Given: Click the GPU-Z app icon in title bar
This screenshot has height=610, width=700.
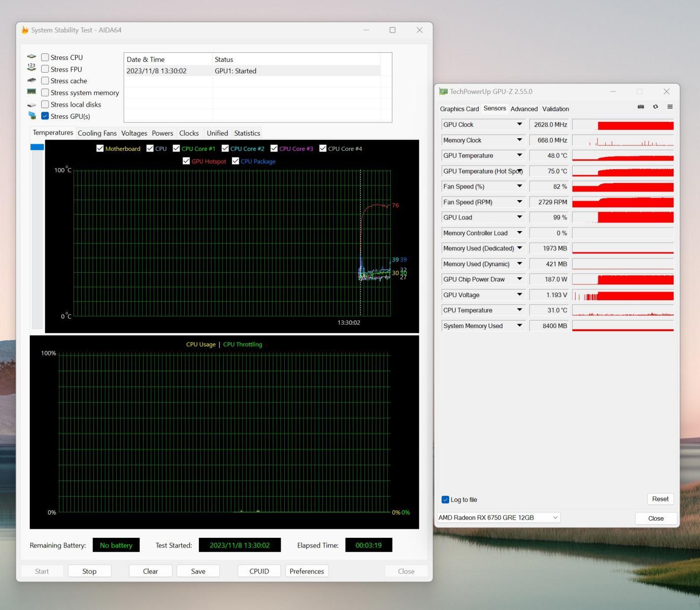Looking at the screenshot, I should pos(444,91).
